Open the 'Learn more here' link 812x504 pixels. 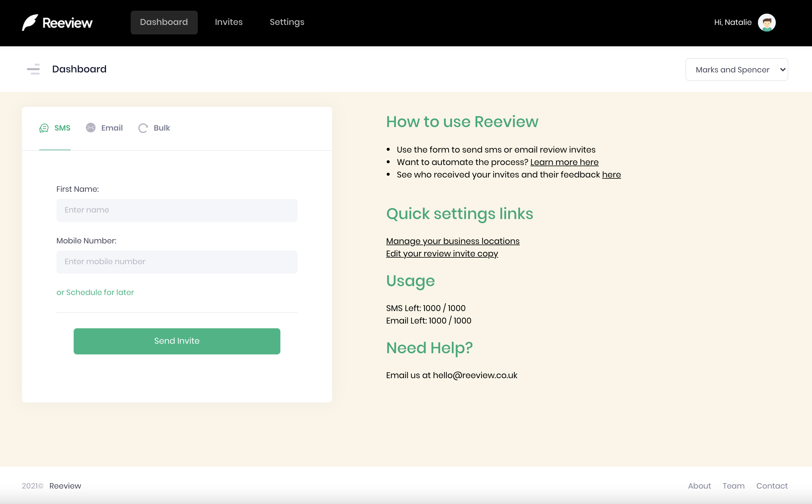pyautogui.click(x=564, y=162)
